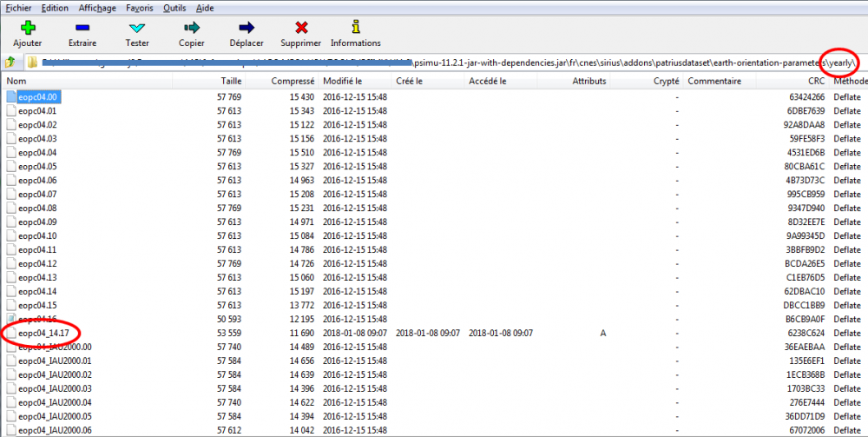
Task: Click the blue Extraire minus icon
Action: 82,28
